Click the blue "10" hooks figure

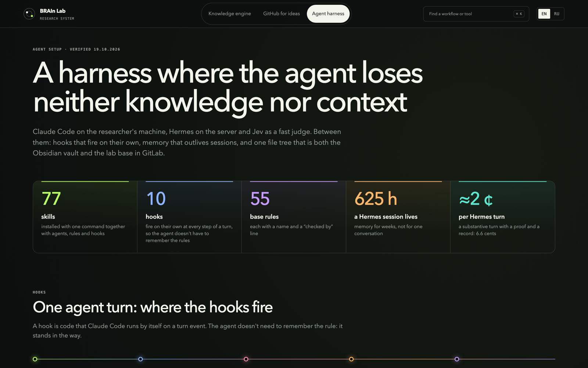click(x=156, y=199)
